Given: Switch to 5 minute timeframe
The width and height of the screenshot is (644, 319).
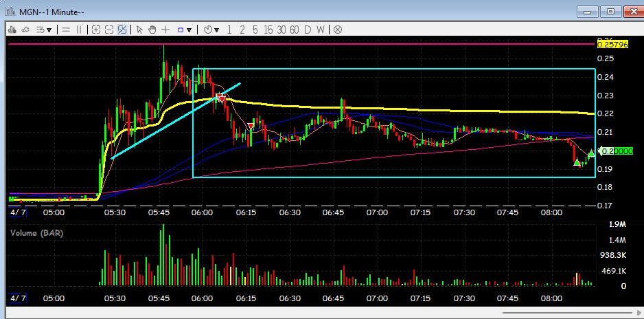Looking at the screenshot, I should (x=255, y=30).
